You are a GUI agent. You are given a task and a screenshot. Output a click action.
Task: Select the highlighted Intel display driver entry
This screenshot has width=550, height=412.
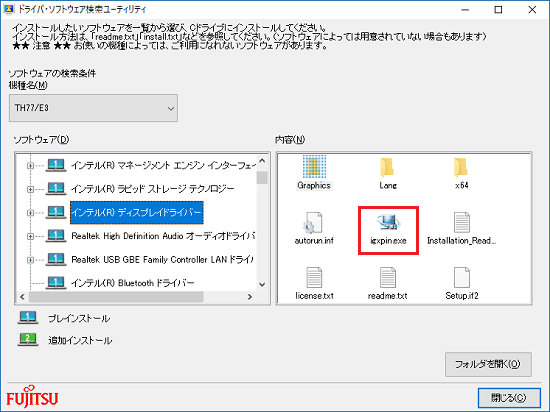pyautogui.click(x=137, y=212)
